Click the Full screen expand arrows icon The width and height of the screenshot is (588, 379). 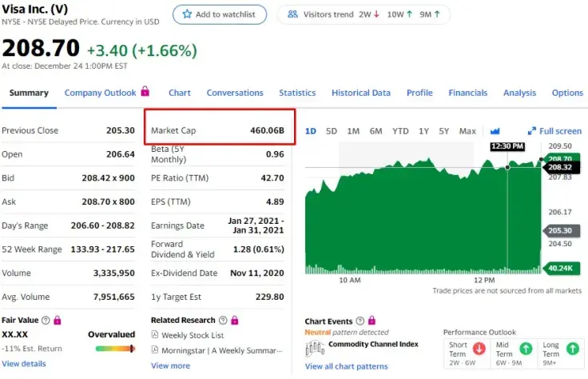click(532, 131)
